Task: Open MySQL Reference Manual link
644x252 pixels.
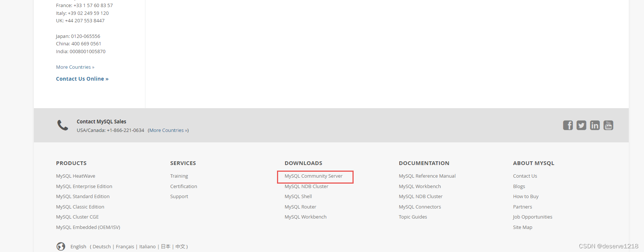Action: 427,176
